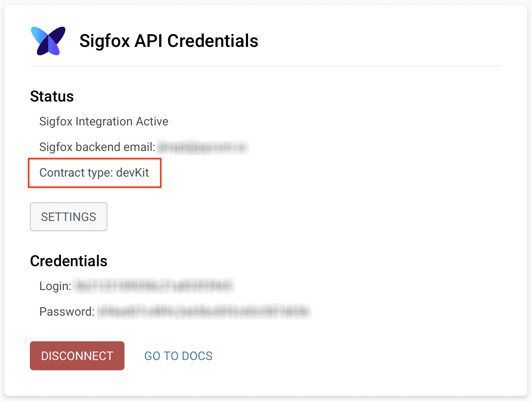532x401 pixels.
Task: Open the GO TO DOCS link
Action: pos(178,355)
